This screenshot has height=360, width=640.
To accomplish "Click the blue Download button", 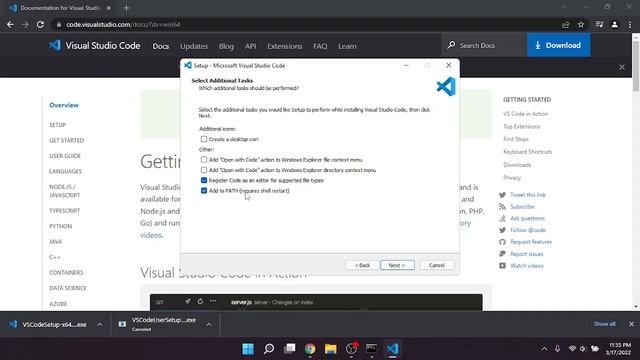I will pyautogui.click(x=558, y=45).
